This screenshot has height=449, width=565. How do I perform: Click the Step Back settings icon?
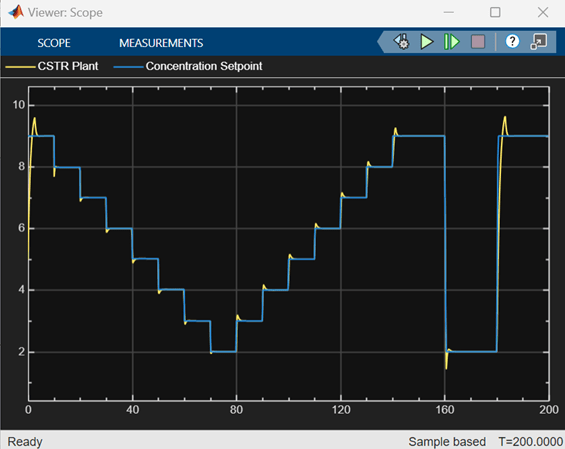401,42
